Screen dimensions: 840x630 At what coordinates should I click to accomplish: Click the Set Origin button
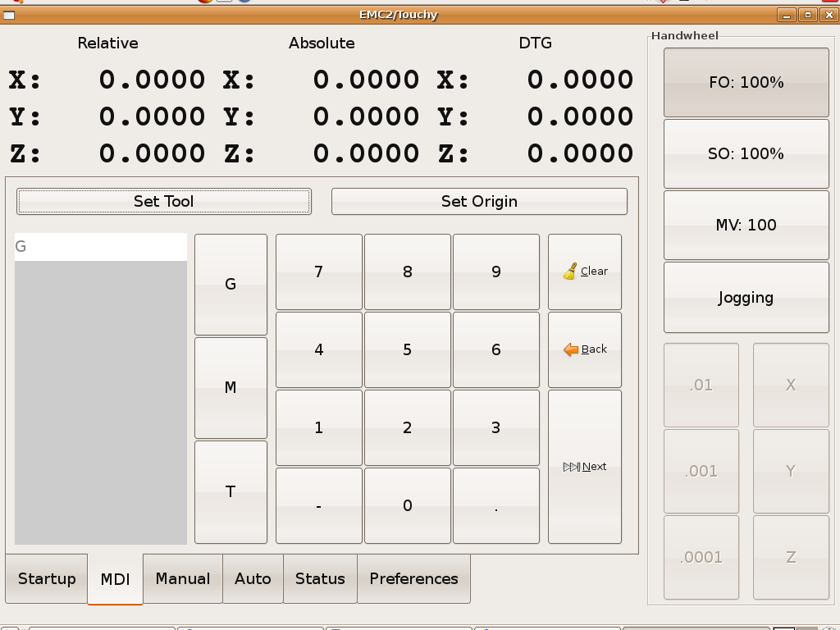(479, 202)
